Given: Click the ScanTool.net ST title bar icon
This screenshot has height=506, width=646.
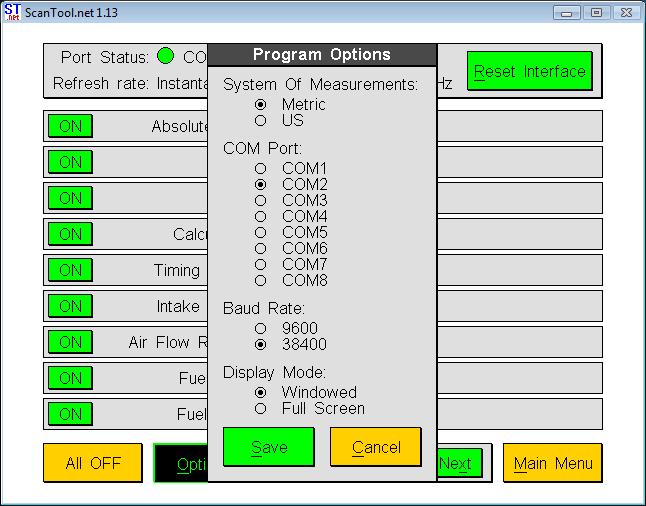Looking at the screenshot, I should 12,12.
